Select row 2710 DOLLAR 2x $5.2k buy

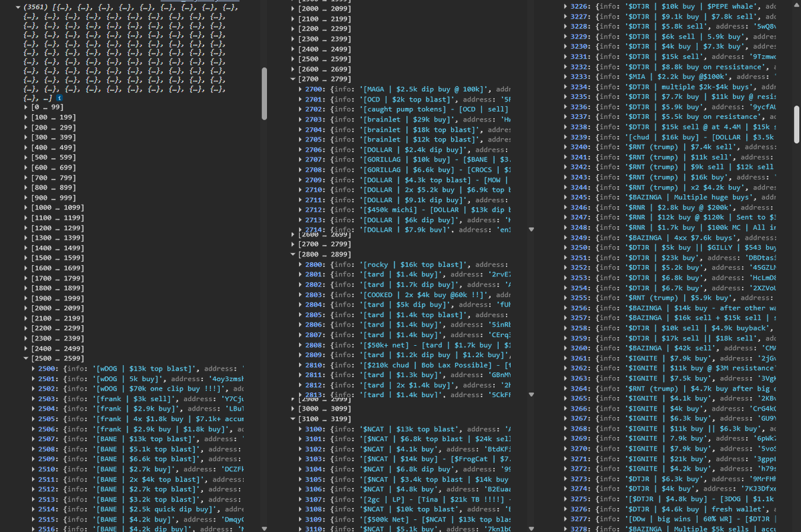[405, 190]
